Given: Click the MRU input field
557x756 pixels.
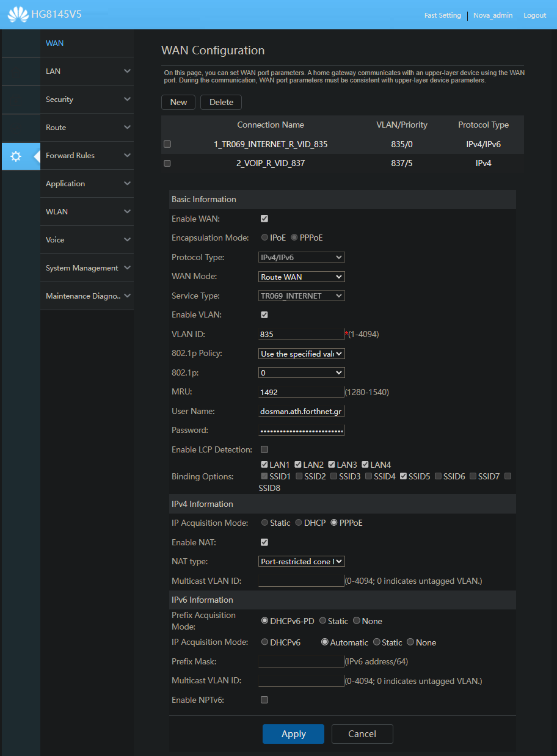Looking at the screenshot, I should tap(302, 392).
